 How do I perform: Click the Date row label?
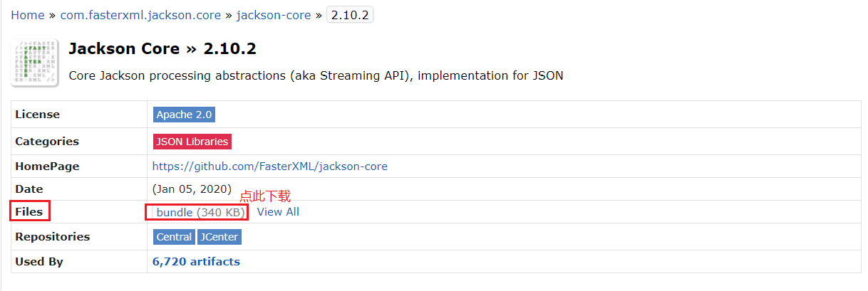[29, 189]
